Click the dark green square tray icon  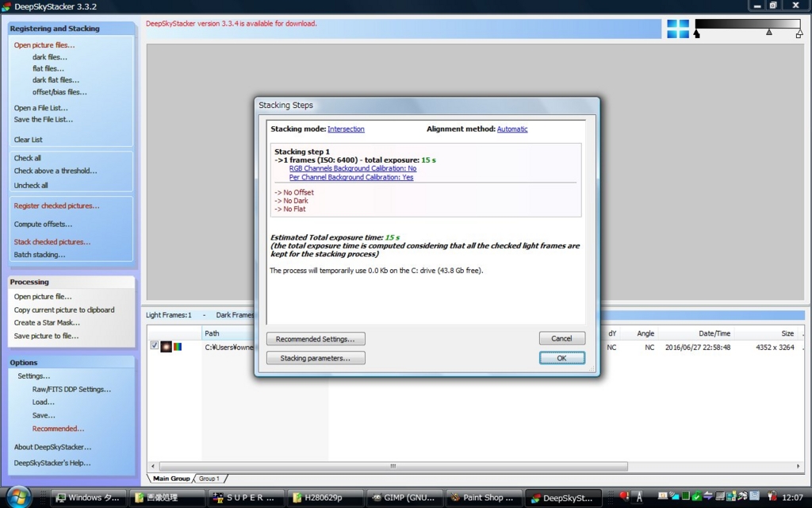[686, 495]
